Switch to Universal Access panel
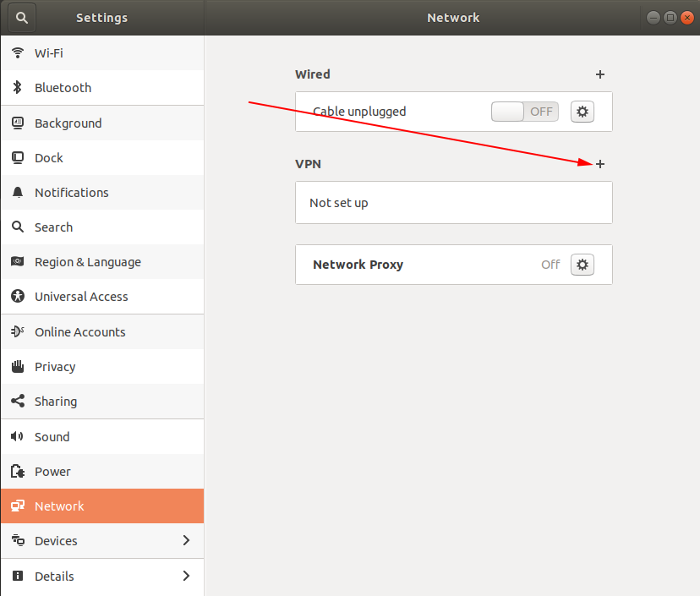This screenshot has width=700, height=596. point(81,297)
